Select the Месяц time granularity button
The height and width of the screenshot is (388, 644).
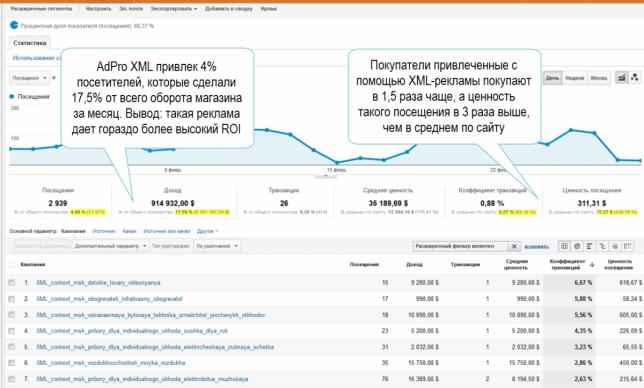(x=599, y=78)
